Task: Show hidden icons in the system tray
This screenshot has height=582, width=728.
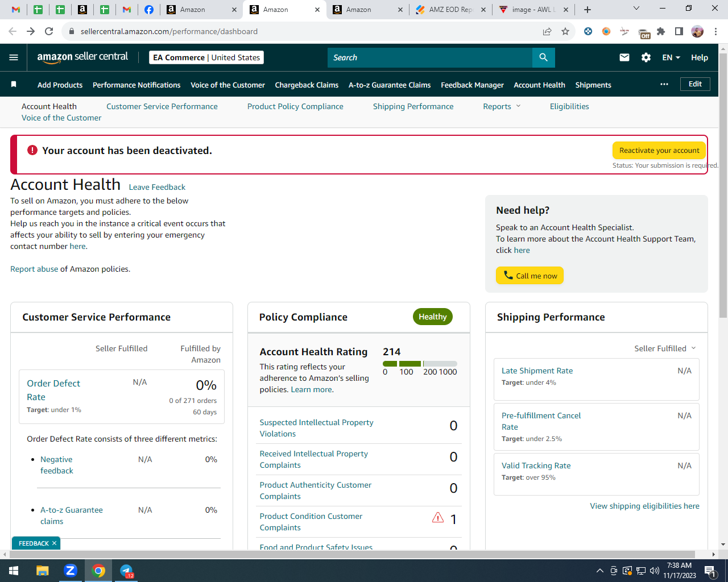Action: point(599,571)
